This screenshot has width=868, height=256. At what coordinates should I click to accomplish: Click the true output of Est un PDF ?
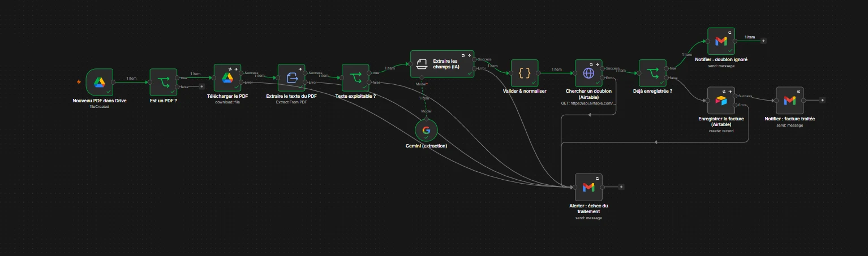tap(178, 77)
